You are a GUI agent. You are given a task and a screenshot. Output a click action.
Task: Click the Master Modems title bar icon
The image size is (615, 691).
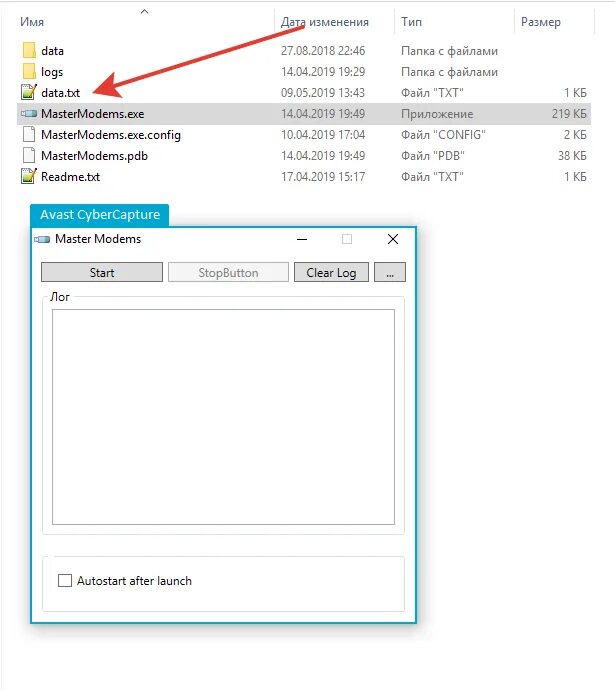pos(42,239)
